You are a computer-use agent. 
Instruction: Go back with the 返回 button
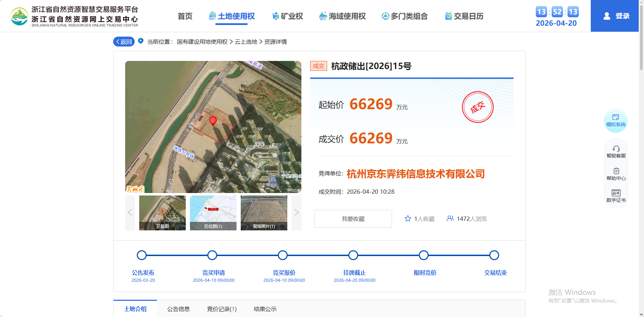(x=124, y=42)
